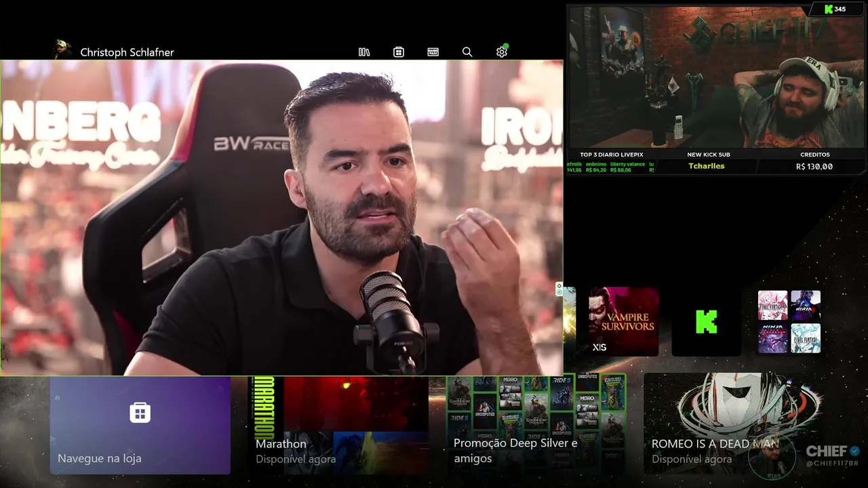Open the Navegue na loja tile
Screen dimensions: 868x488
coord(140,425)
